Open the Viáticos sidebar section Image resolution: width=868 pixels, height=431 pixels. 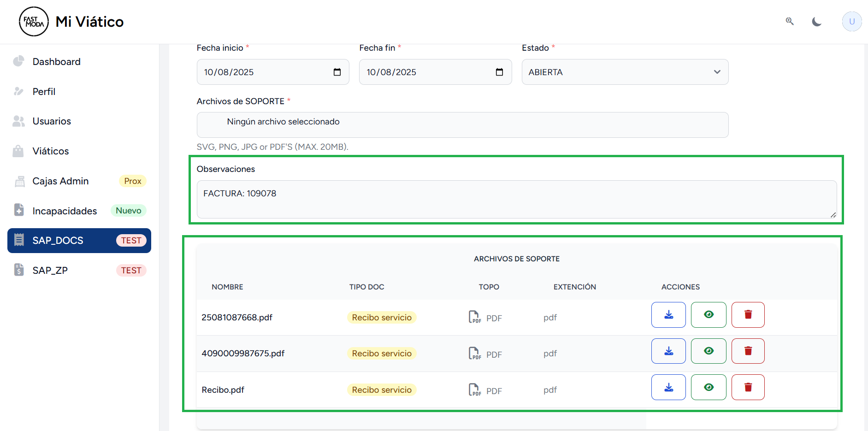point(51,151)
